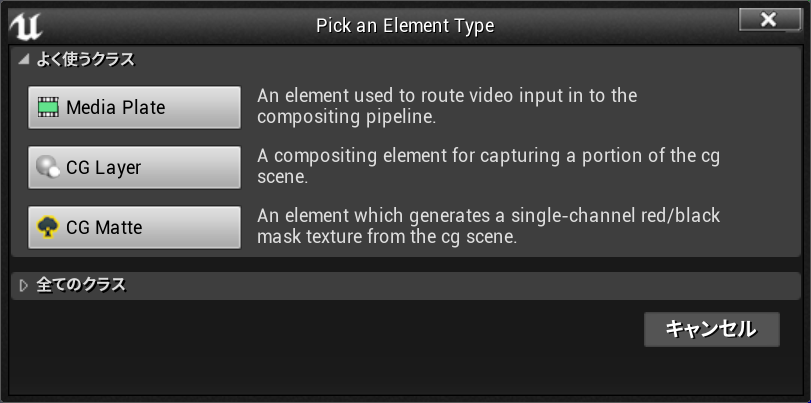Click the Media Plate film icon
This screenshot has width=811, height=403.
(x=48, y=107)
